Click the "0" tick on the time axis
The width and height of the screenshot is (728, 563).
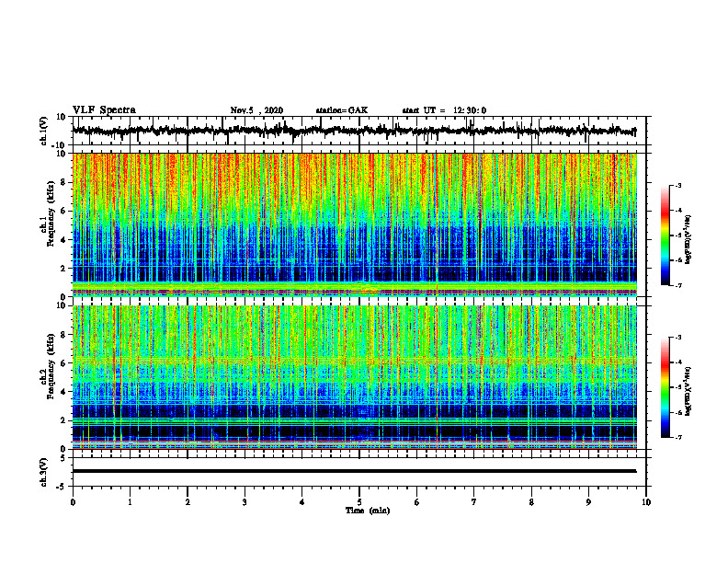73,502
